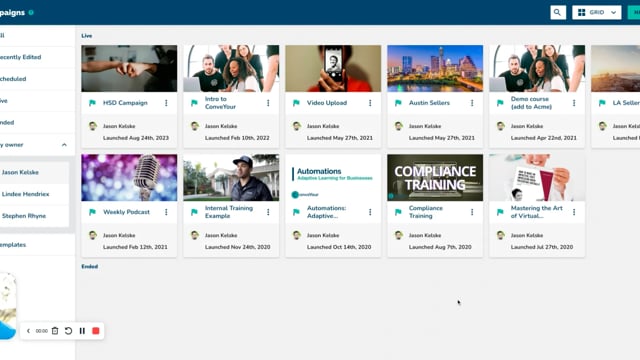The image size is (640, 360).
Task: Click 'Launched Jul 27th, 2020' text
Action: pyautogui.click(x=542, y=247)
